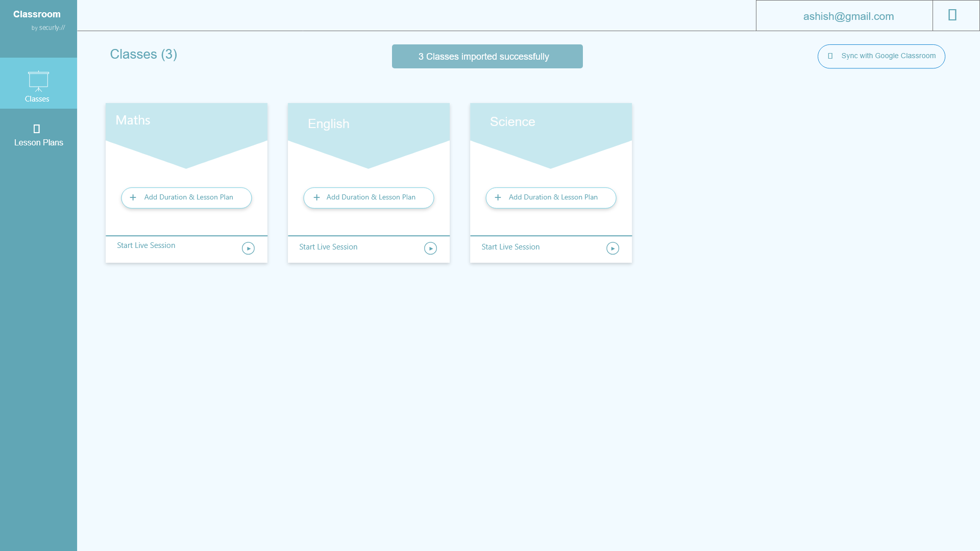Click the play icon on Science card
Viewport: 980px width, 551px height.
(612, 248)
